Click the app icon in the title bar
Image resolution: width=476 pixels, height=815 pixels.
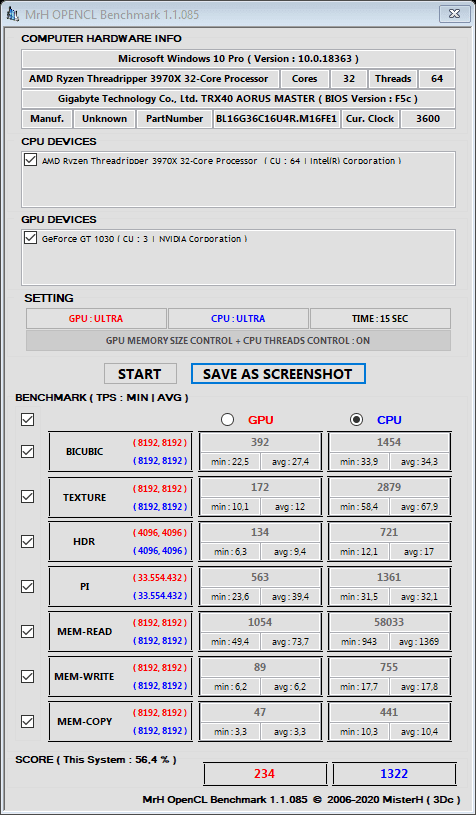[x=12, y=14]
